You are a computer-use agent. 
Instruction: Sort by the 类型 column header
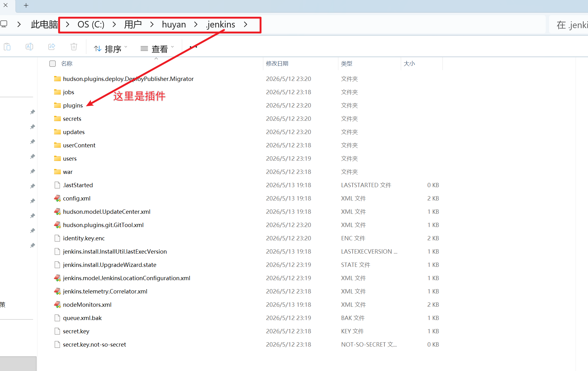(347, 64)
